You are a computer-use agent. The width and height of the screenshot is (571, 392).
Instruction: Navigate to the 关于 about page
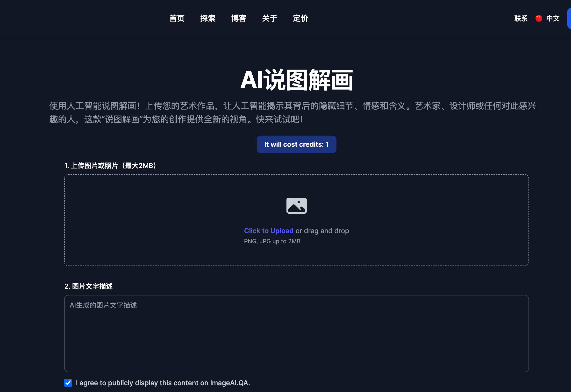coord(270,18)
